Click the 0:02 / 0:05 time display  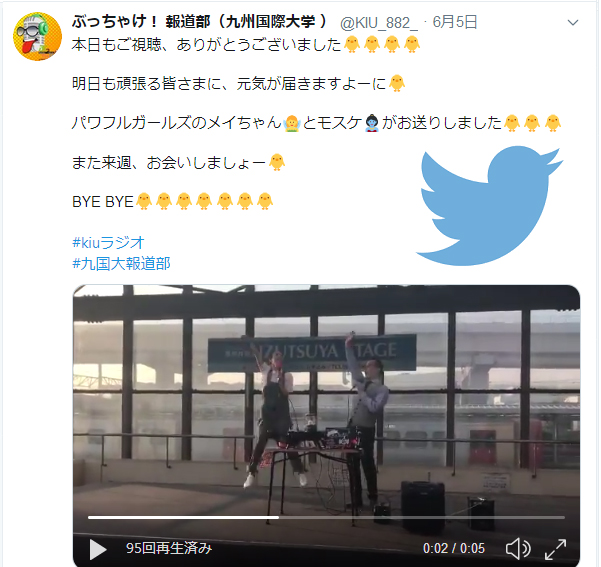pyautogui.click(x=454, y=549)
